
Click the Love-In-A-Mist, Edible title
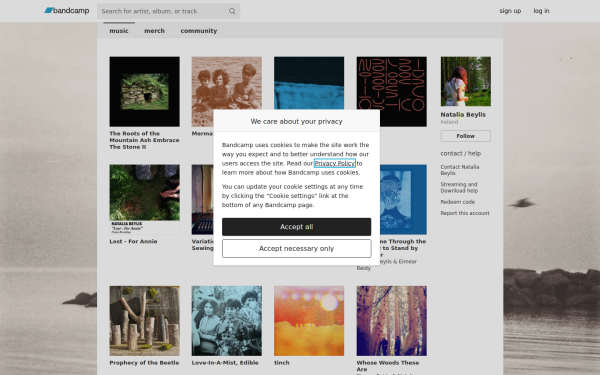pos(225,363)
